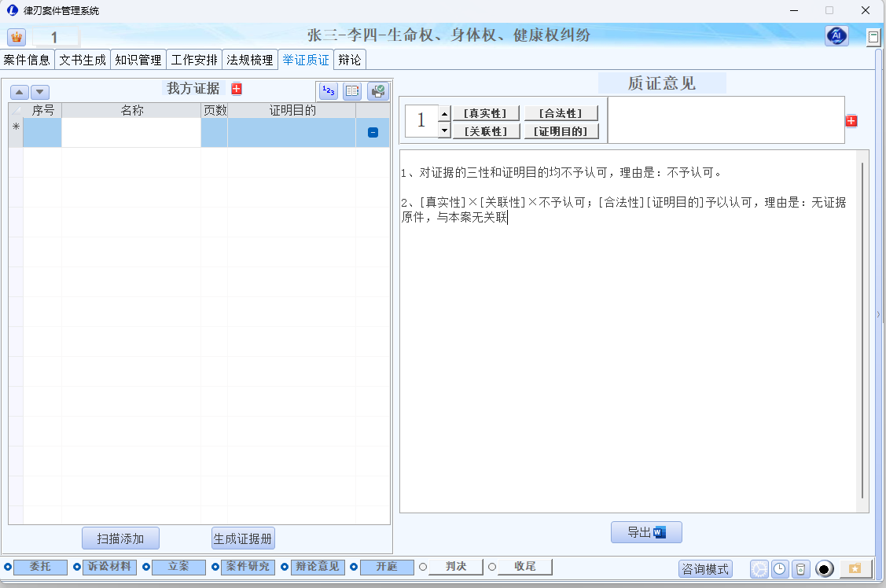Toggle the 委托 stage radio button
This screenshot has width=886, height=588.
[x=8, y=567]
